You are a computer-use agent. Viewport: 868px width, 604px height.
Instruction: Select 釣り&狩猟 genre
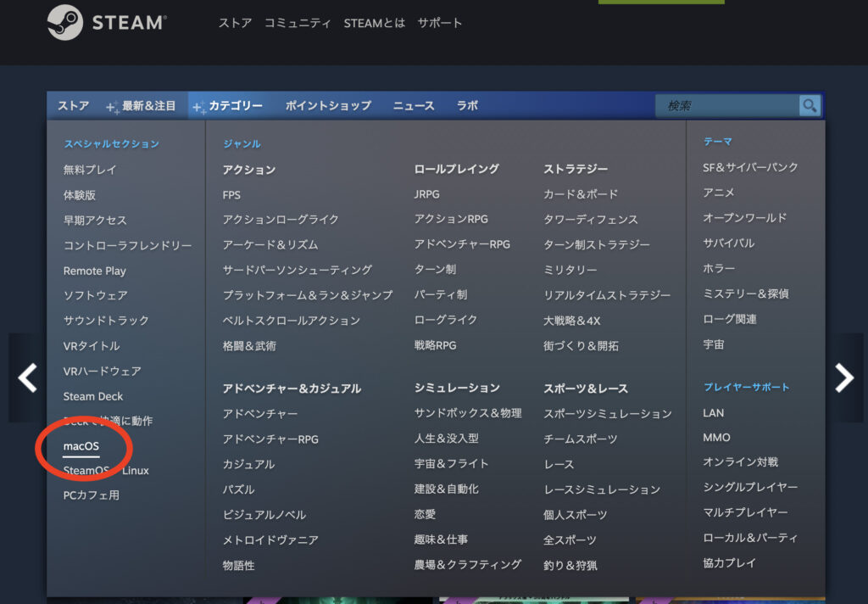(570, 565)
